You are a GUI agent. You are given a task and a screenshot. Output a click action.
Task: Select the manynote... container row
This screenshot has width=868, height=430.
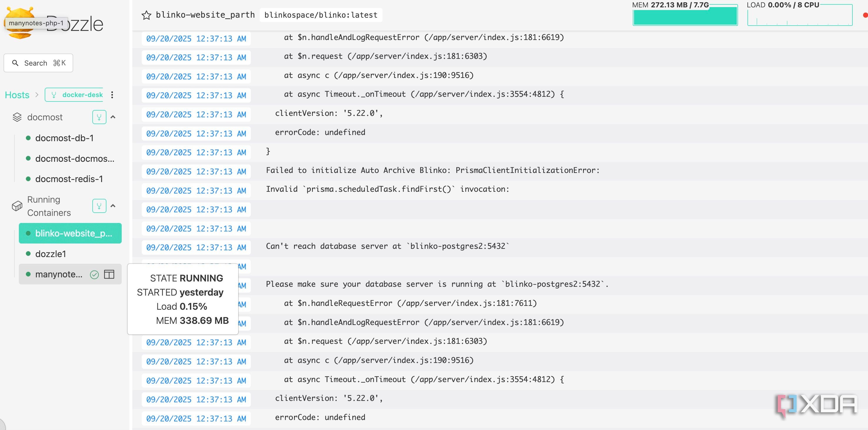tap(70, 274)
